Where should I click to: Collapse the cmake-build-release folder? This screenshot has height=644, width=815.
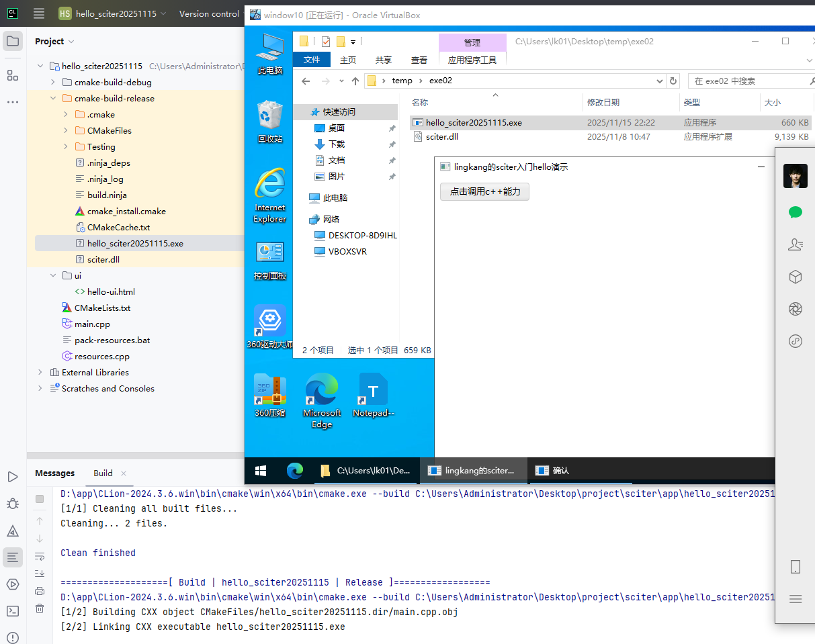(x=53, y=99)
